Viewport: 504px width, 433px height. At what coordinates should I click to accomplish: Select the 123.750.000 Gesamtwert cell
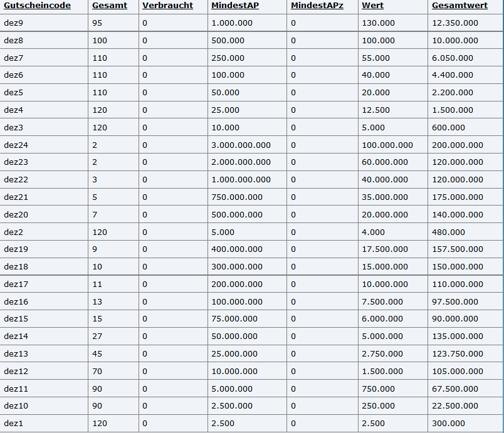click(x=457, y=353)
